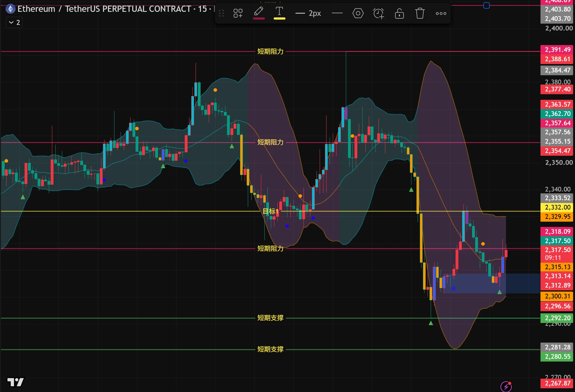Select the 短期阻力 label on the 2,391.49 line

tap(270, 51)
